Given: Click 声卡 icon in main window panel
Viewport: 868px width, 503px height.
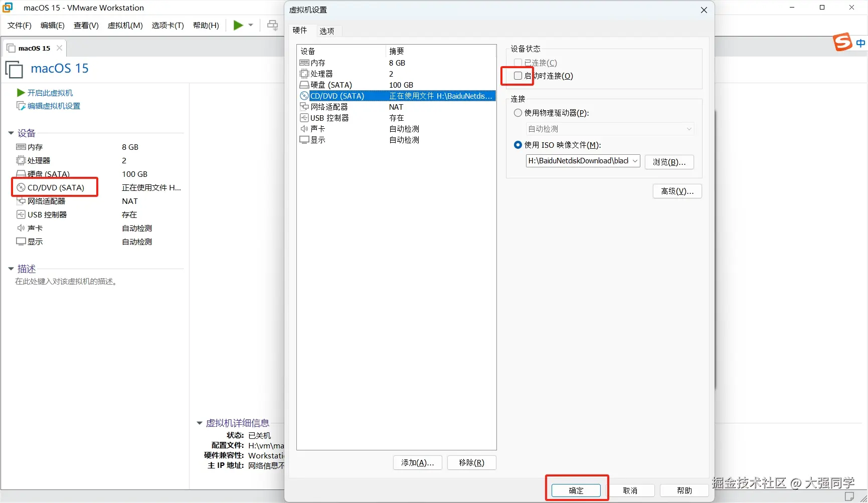Looking at the screenshot, I should tap(21, 228).
